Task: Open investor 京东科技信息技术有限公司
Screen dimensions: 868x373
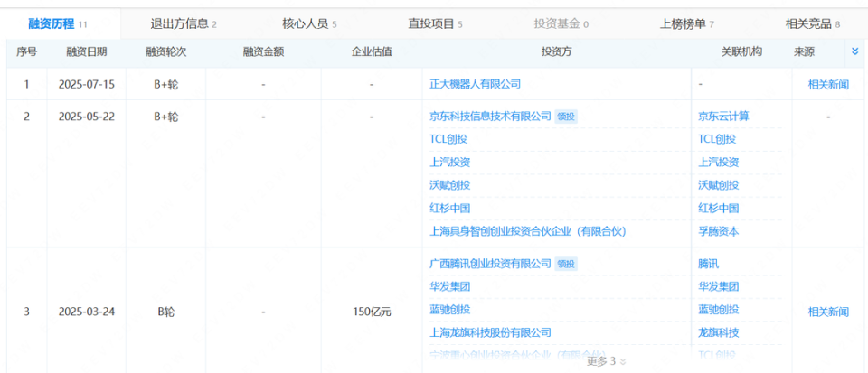Action: point(490,116)
